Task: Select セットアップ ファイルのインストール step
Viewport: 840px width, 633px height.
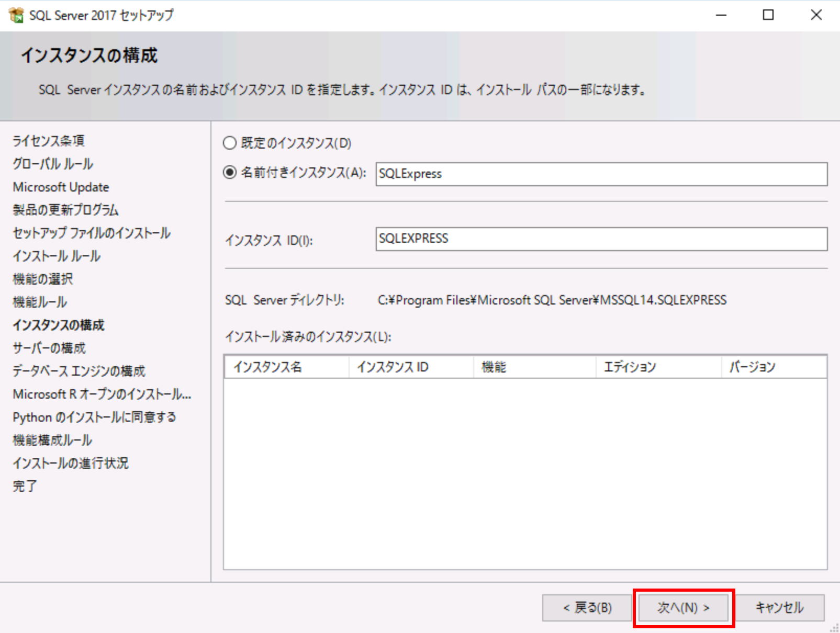Action: tap(92, 233)
